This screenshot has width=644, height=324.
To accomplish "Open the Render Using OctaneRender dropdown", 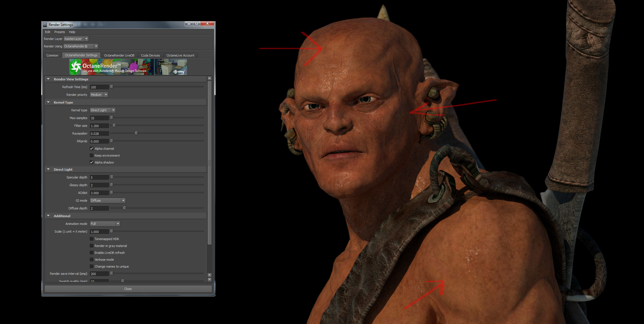I will (81, 46).
